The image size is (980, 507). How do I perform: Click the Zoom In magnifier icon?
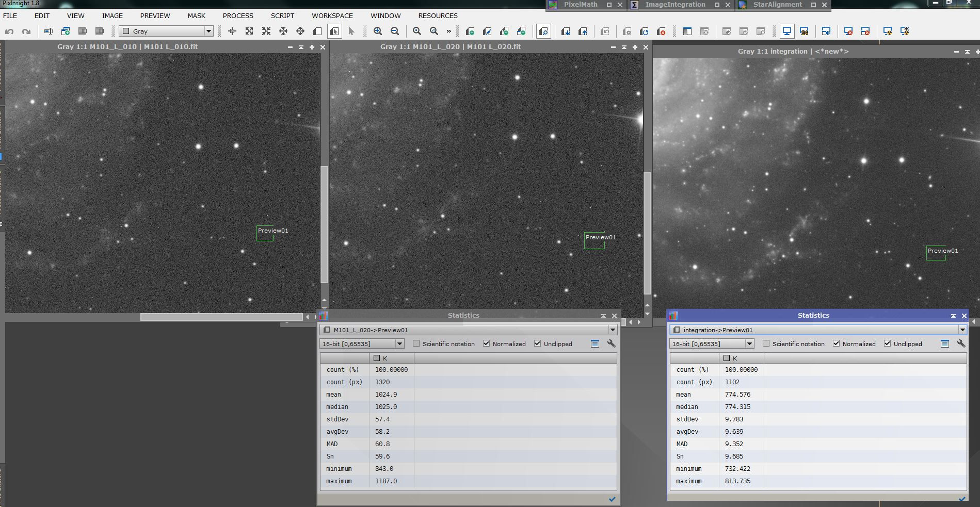[378, 31]
